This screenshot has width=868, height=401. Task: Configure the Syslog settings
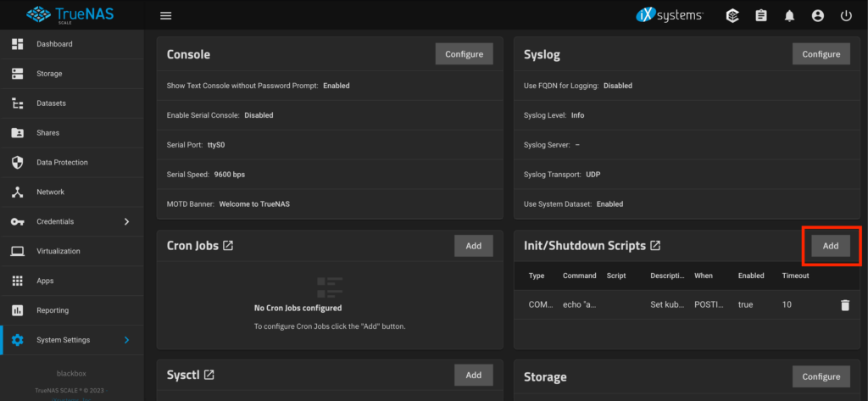(821, 54)
